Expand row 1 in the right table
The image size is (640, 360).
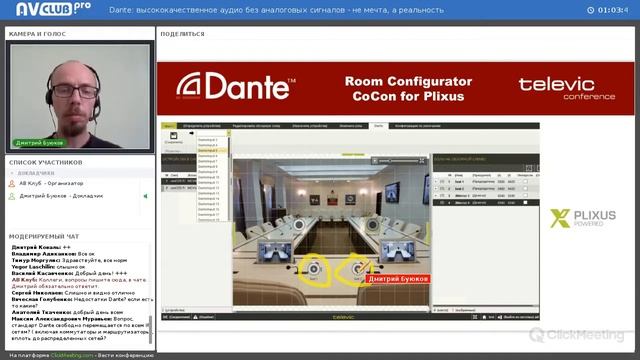(x=436, y=182)
